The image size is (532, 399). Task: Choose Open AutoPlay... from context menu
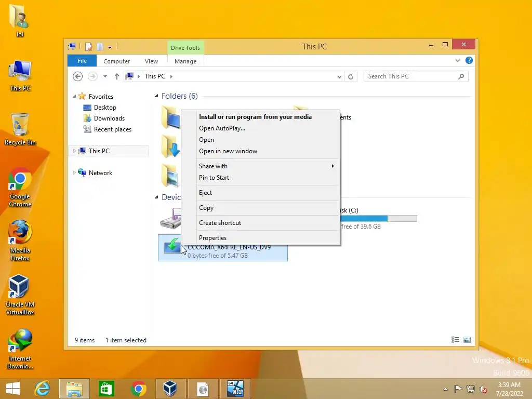(261, 128)
